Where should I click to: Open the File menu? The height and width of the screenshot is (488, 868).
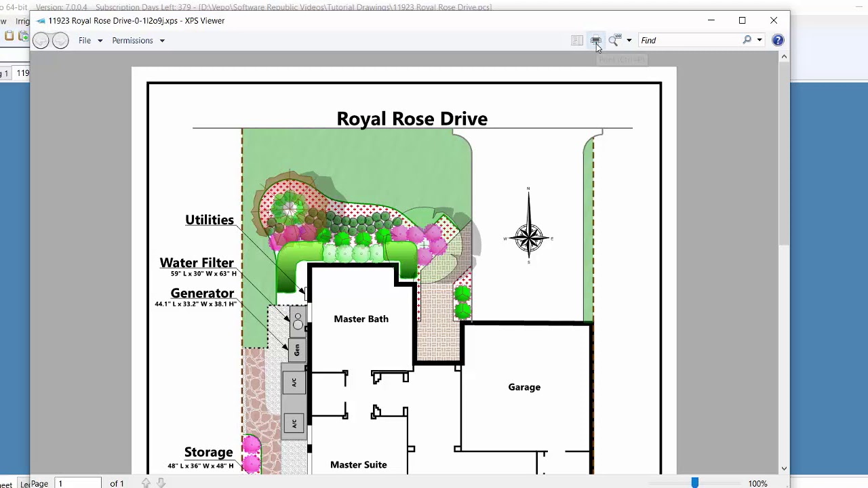[90, 41]
